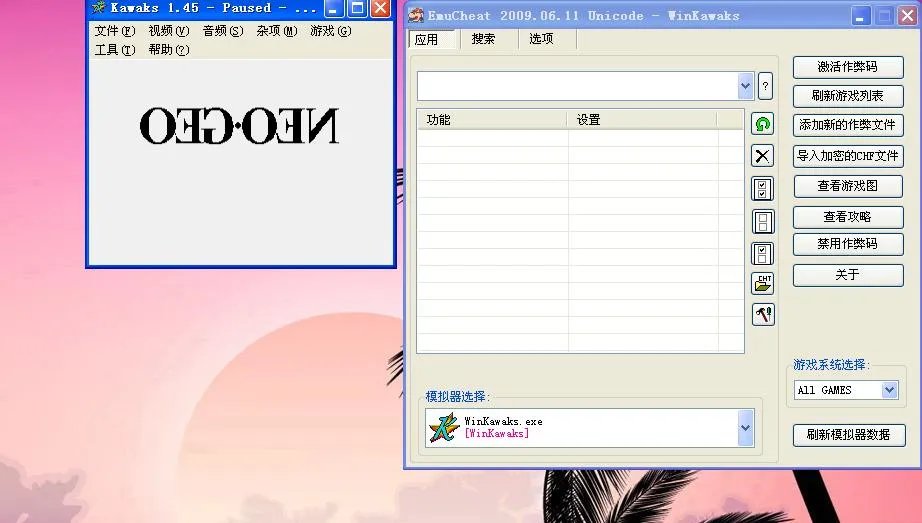Viewport: 922px width, 523px height.
Task: Click the X delete icon beside cheat list
Action: 763,156
